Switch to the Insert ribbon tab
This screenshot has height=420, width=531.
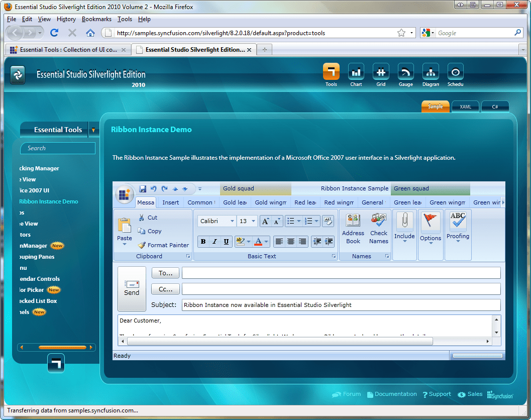click(x=170, y=202)
